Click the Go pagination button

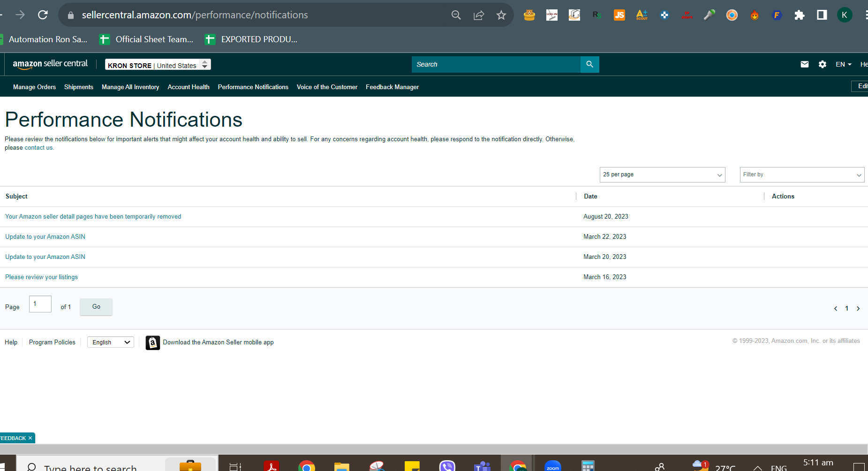[x=96, y=307]
